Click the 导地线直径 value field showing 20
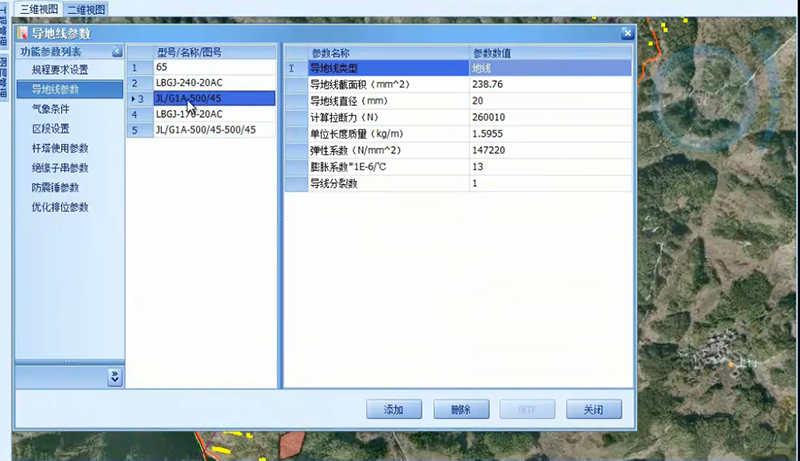800x461 pixels. pos(550,101)
